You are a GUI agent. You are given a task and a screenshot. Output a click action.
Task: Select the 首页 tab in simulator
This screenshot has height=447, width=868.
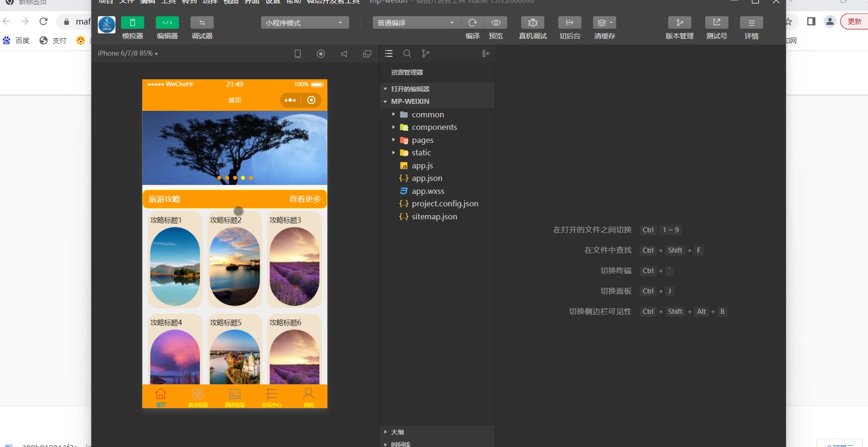[161, 396]
